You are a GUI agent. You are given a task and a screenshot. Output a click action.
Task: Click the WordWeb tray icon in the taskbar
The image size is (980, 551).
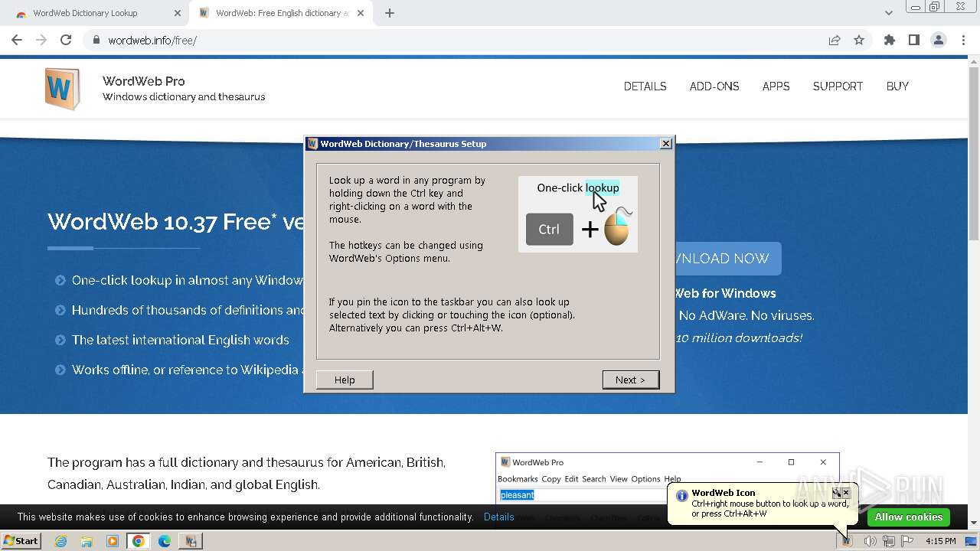(x=847, y=541)
